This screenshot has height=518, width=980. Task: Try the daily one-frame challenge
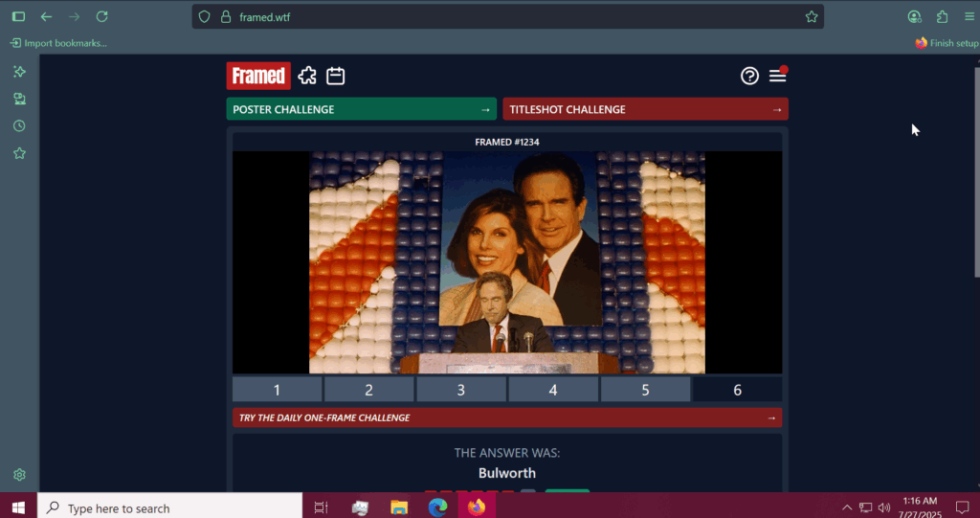pos(506,417)
